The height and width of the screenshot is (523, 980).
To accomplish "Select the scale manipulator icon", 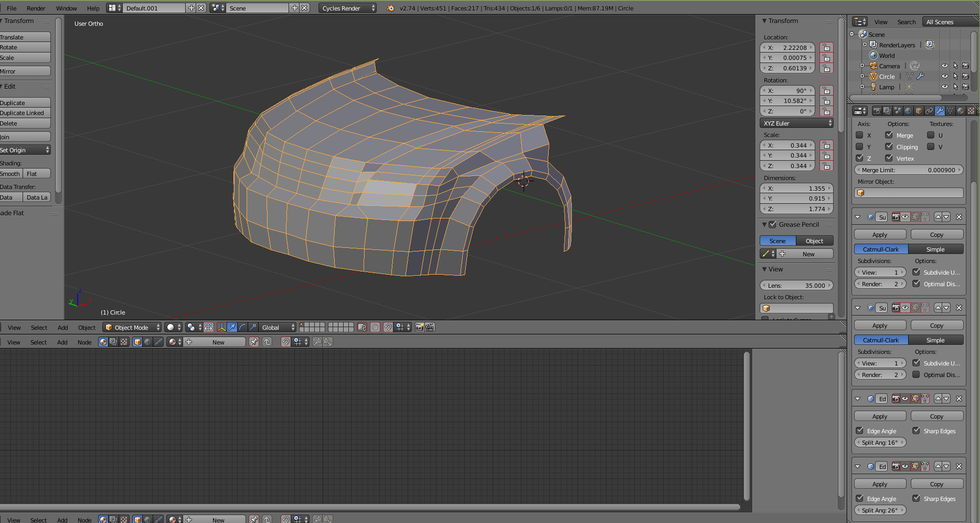I will click(x=253, y=327).
